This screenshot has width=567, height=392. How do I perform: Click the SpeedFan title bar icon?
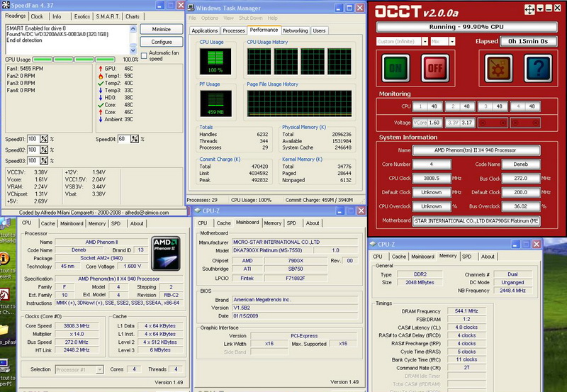[6, 5]
